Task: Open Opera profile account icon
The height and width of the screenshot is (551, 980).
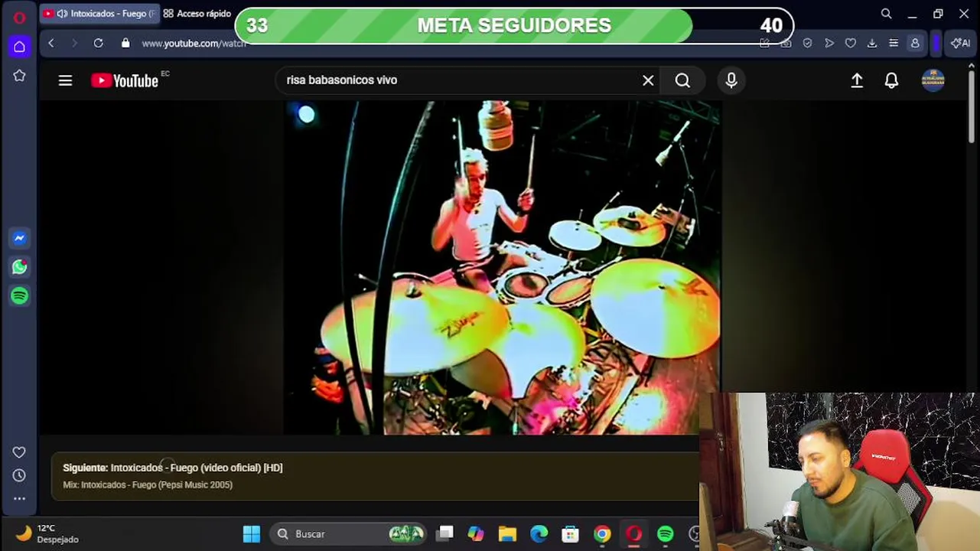Action: pos(914,44)
